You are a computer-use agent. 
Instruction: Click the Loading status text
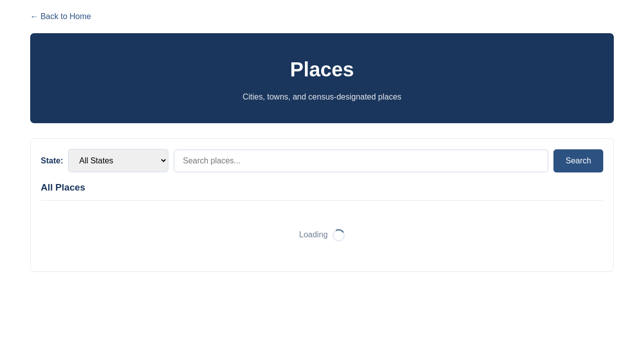pyautogui.click(x=313, y=235)
